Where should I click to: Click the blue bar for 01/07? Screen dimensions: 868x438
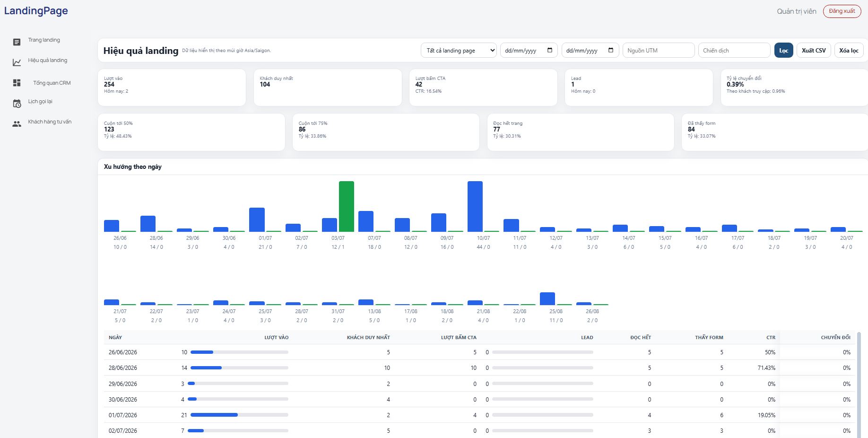tap(257, 219)
